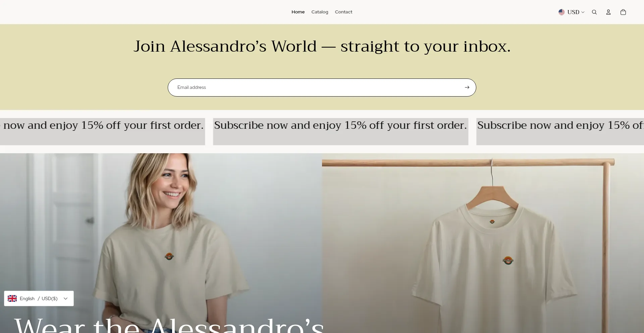Click the centre Subscribe now 15% off banner
The image size is (644, 333).
pos(340,131)
